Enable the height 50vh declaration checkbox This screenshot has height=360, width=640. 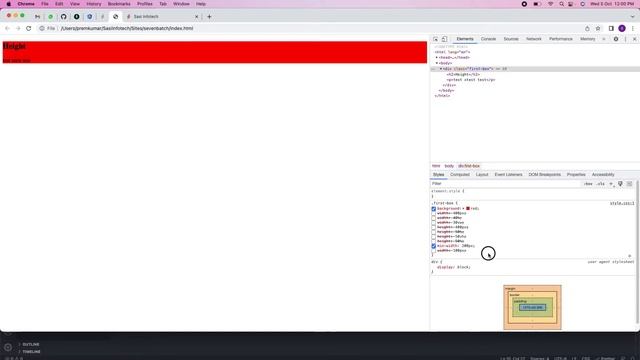433,237
